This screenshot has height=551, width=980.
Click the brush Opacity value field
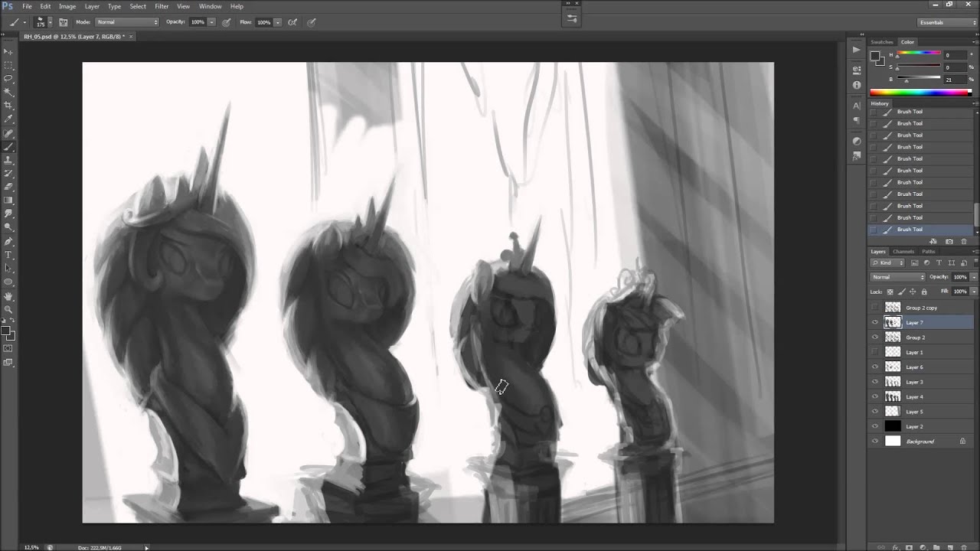(x=198, y=22)
